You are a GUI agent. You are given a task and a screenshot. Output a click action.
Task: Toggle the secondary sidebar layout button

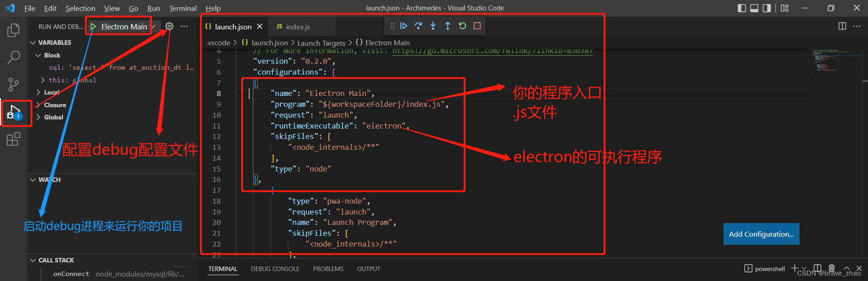pyautogui.click(x=767, y=8)
